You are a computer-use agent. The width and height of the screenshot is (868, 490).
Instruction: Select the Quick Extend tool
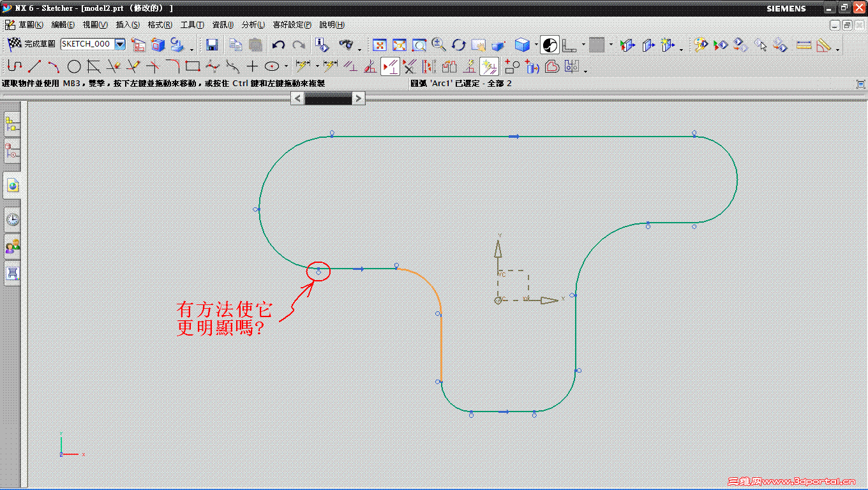tap(133, 66)
